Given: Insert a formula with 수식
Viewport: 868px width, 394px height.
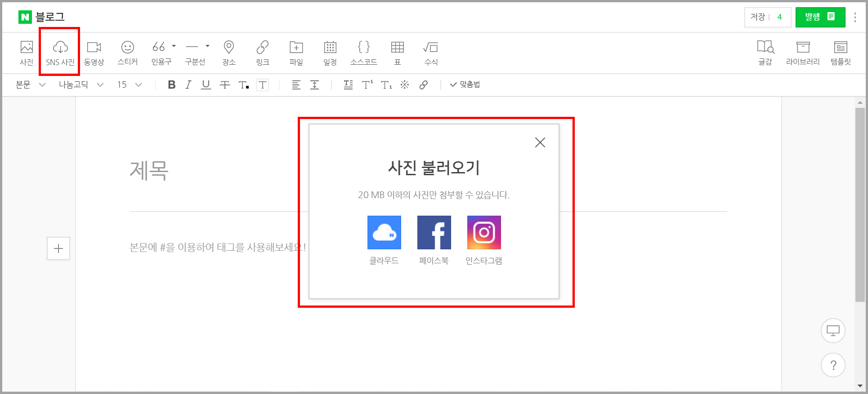Looking at the screenshot, I should pos(431,53).
